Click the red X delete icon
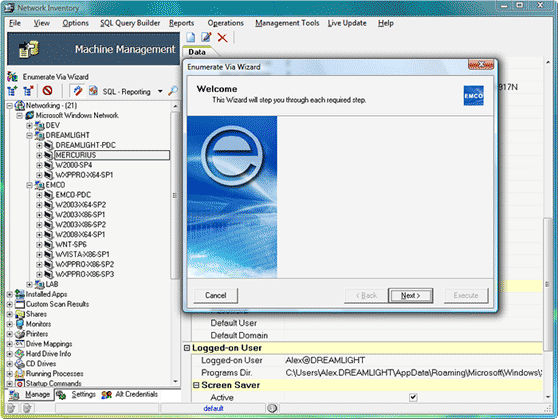 222,37
